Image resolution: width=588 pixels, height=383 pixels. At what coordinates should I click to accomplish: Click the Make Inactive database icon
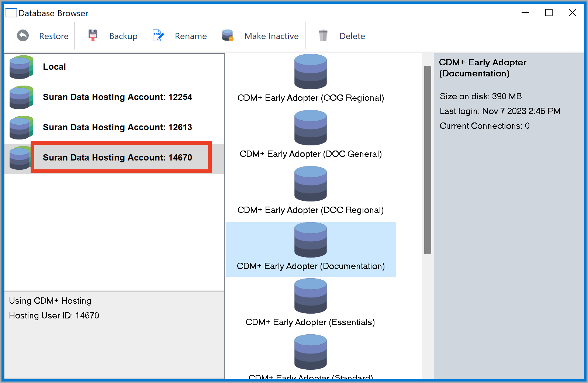[228, 35]
